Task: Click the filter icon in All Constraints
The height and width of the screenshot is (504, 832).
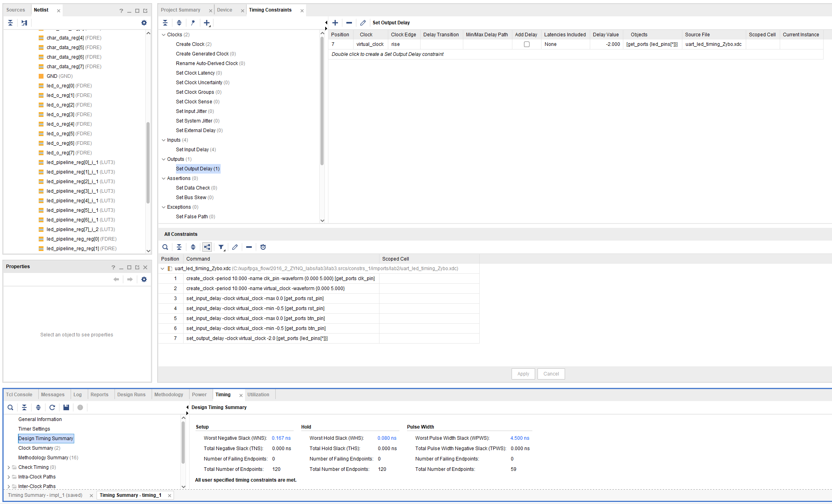Action: [x=221, y=247]
